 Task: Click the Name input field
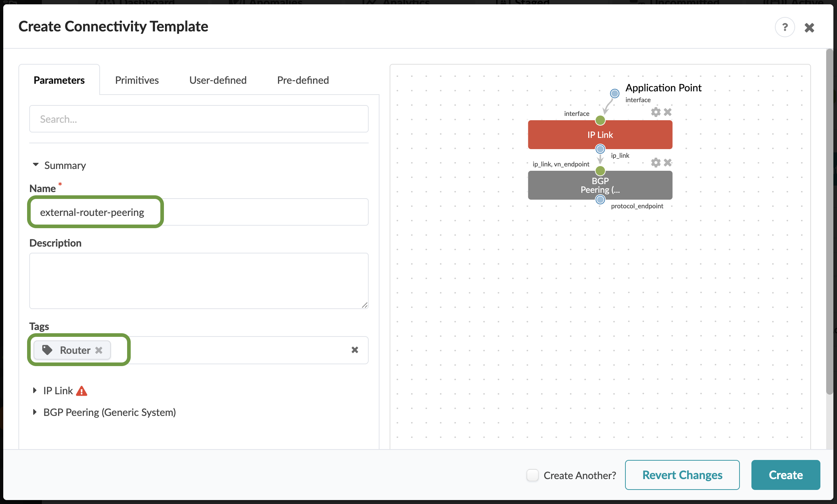[x=199, y=212]
